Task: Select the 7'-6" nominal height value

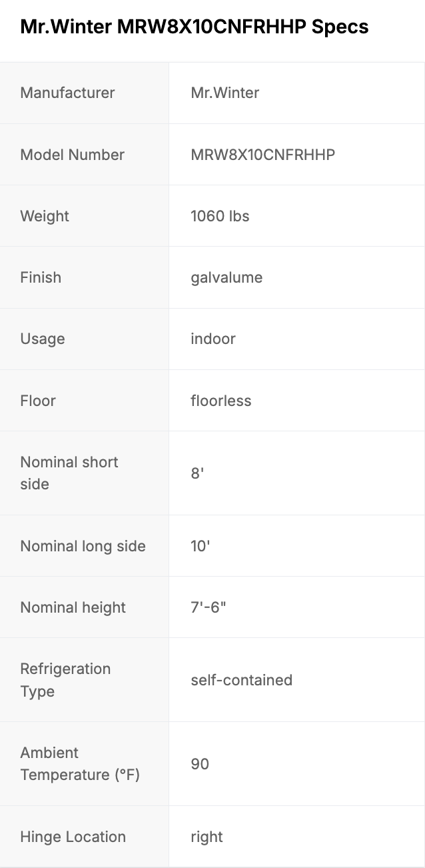Action: click(209, 607)
